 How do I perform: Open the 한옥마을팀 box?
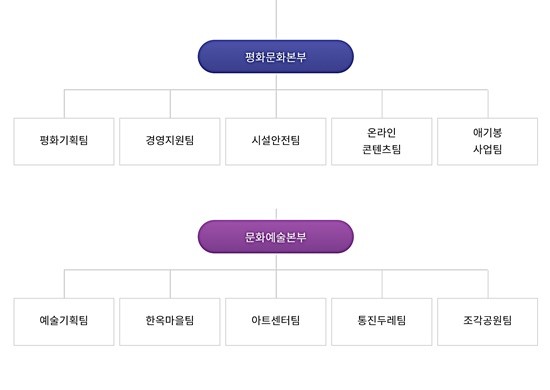(170, 322)
